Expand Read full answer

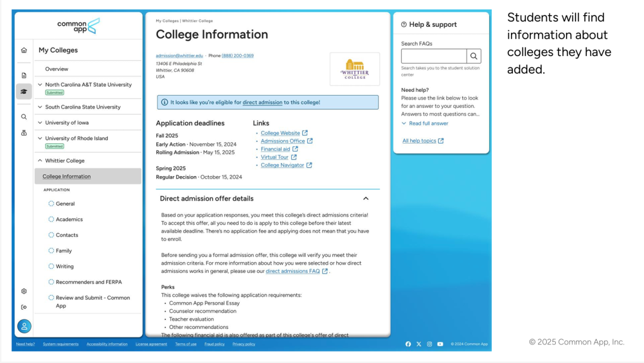point(425,124)
